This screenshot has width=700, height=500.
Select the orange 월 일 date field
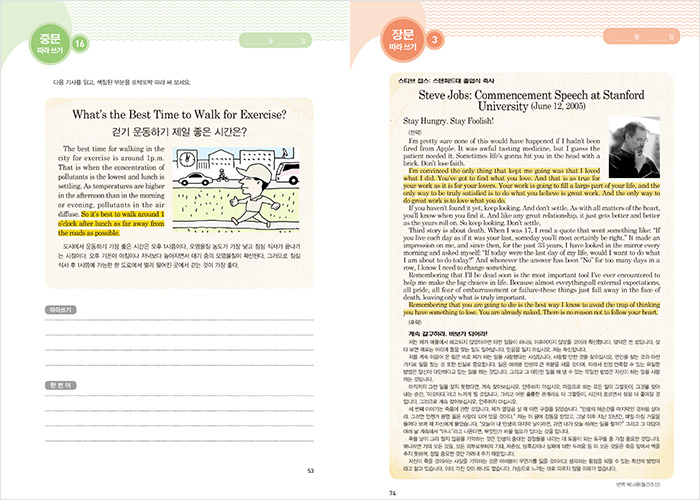click(642, 37)
